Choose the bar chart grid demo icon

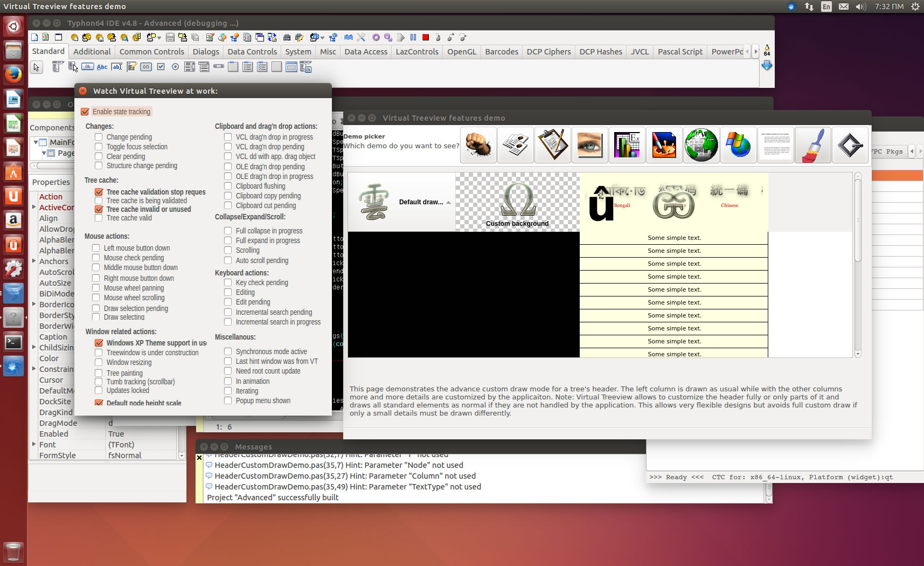click(x=627, y=145)
